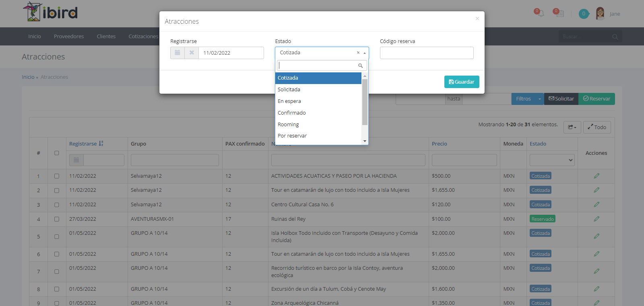This screenshot has width=644, height=306.
Task: Click the calendar icon in Registrarse filter
Action: (76, 160)
